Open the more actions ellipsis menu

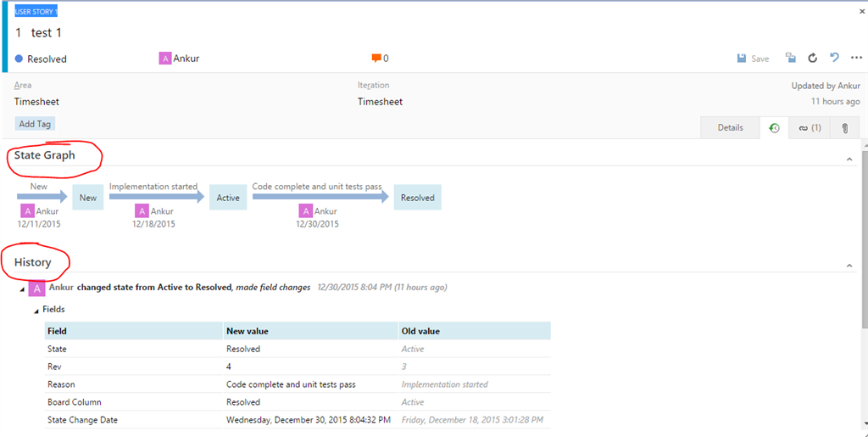(x=856, y=58)
